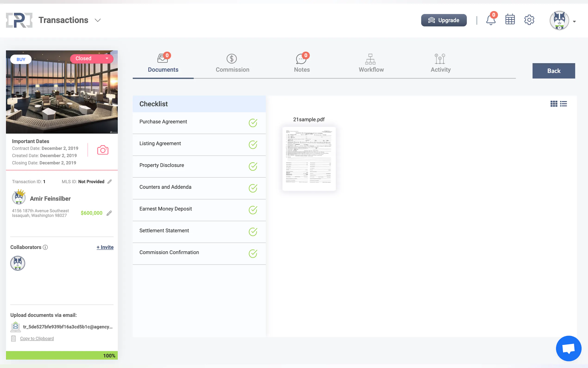The width and height of the screenshot is (588, 368).
Task: Edit MLS ID with pencil icon
Action: (x=110, y=181)
